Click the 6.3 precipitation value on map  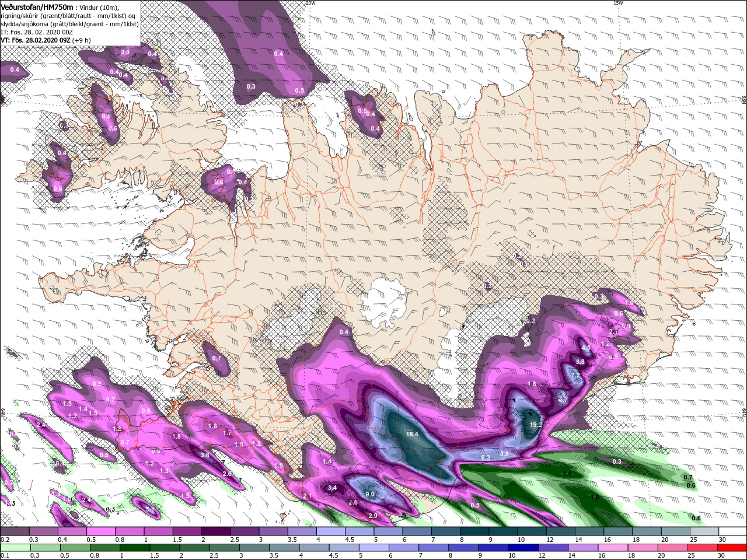point(485,457)
